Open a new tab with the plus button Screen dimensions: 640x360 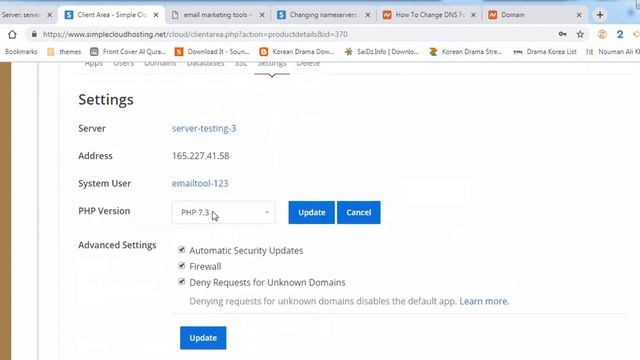[x=600, y=15]
